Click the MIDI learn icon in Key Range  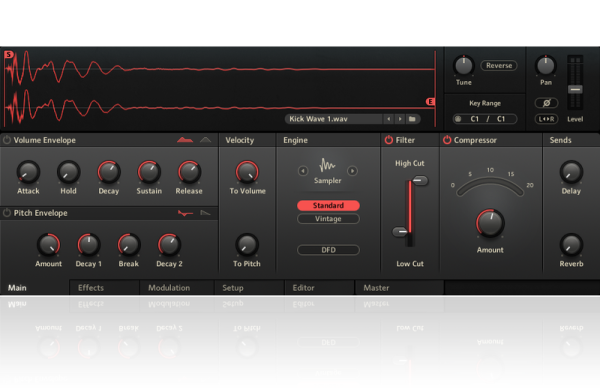(458, 119)
